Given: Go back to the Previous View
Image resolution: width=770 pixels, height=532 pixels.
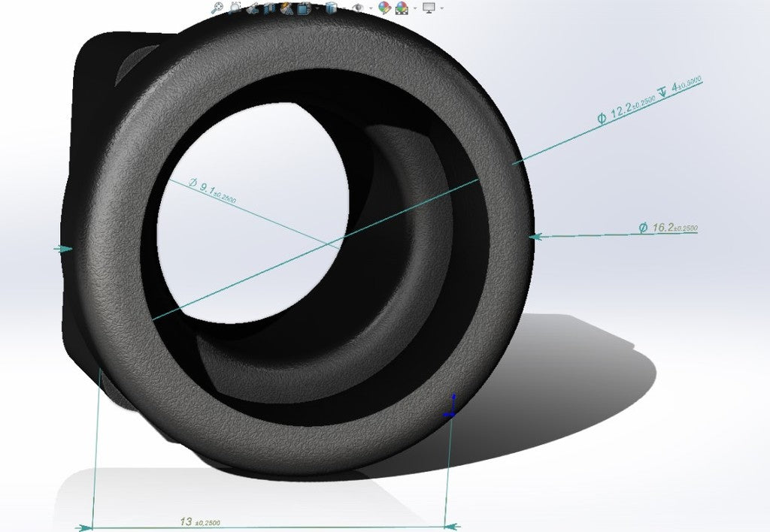Looking at the screenshot, I should point(252,8).
